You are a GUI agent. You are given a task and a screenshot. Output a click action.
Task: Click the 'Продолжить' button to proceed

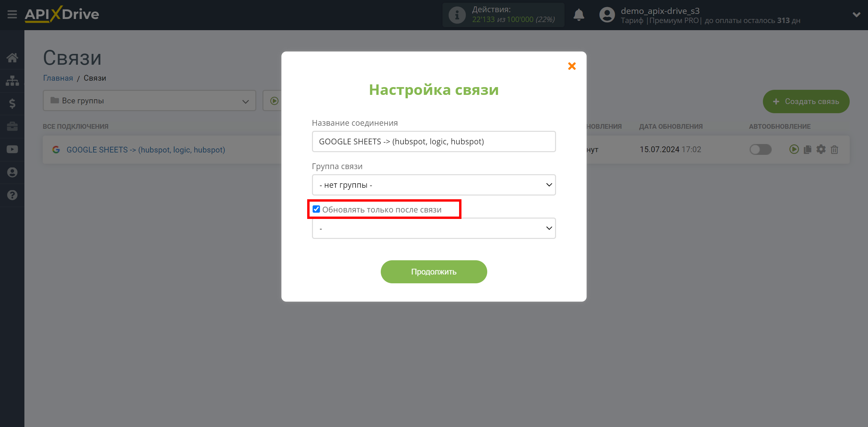click(x=433, y=271)
